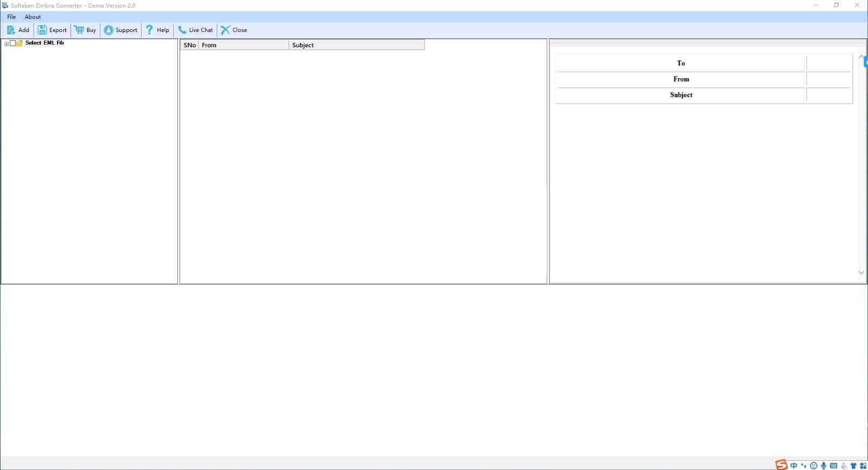Click the Sogou S input method logo

click(781, 465)
